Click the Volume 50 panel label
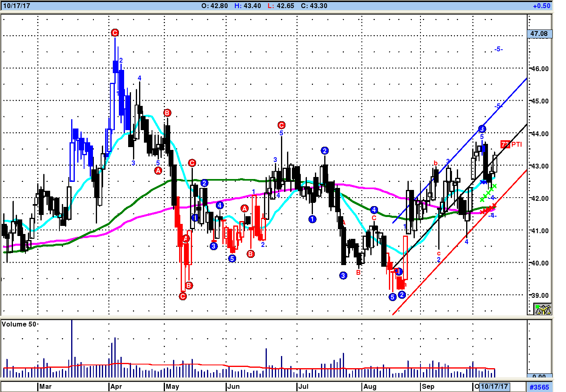Screen dimensions: 566x392 point(19,324)
